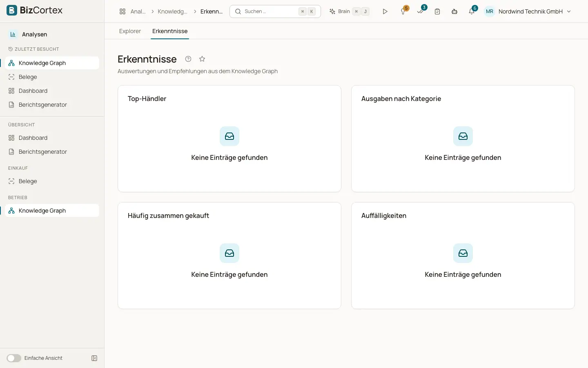Screen dimensions: 588x368
Task: Go to the Anal… breadcrumb
Action: [138, 11]
